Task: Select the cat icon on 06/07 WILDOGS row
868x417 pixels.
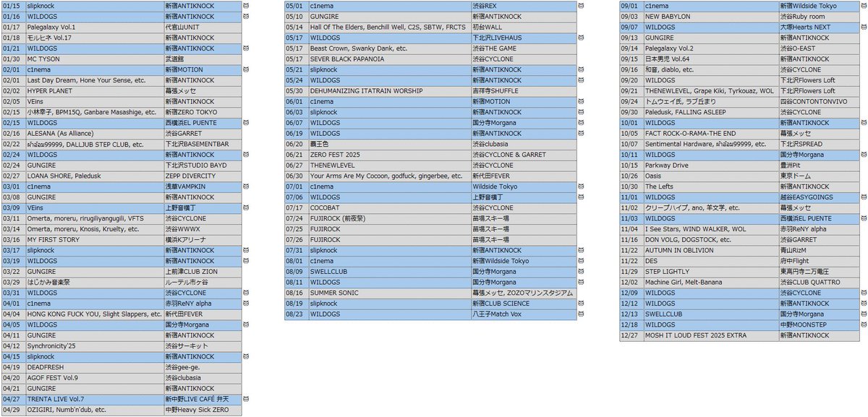Action: 581,123
